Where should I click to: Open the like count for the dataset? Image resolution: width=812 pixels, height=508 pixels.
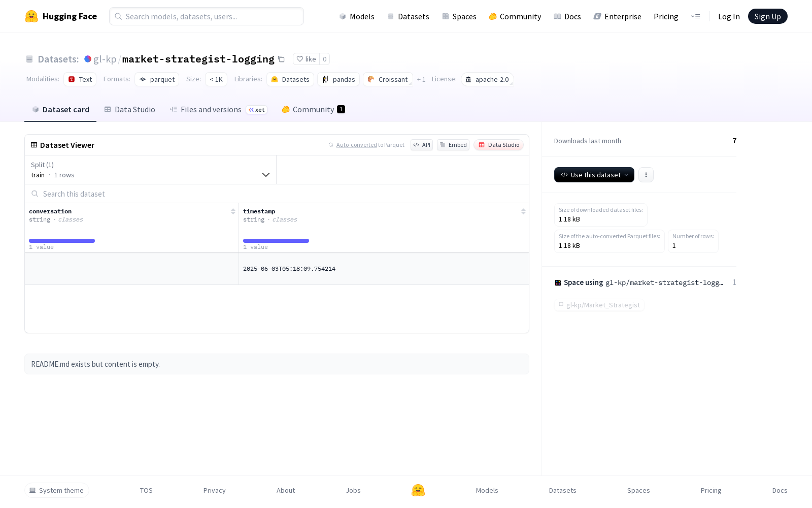(x=325, y=59)
